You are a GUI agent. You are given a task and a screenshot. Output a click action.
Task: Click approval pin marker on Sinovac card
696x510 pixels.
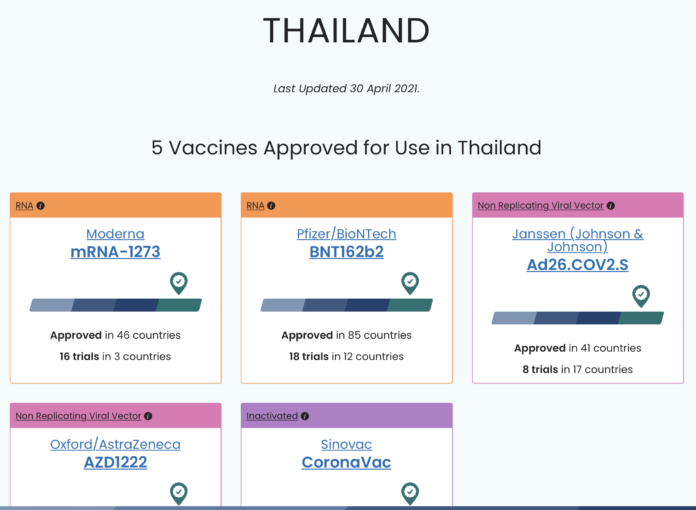point(410,494)
